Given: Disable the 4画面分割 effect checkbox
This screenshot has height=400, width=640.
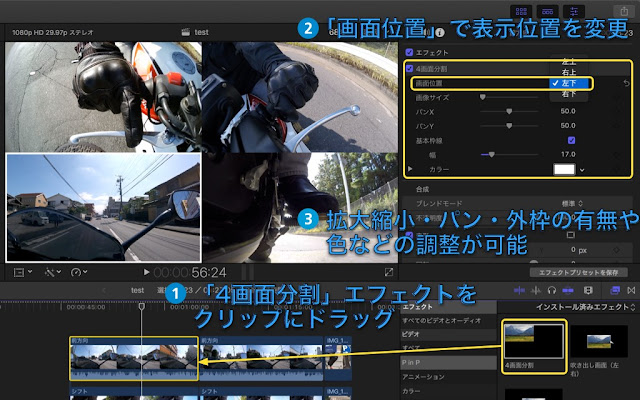Looking at the screenshot, I should pyautogui.click(x=409, y=69).
